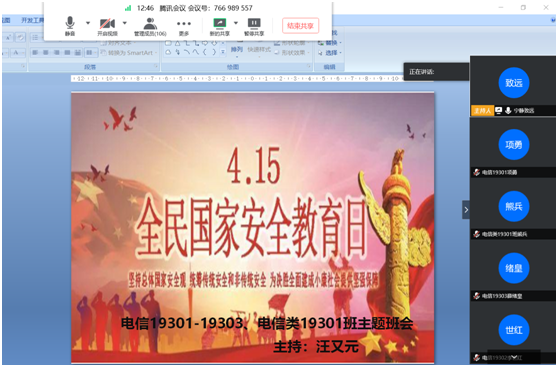Open the More (three dots) menu

[x=184, y=27]
